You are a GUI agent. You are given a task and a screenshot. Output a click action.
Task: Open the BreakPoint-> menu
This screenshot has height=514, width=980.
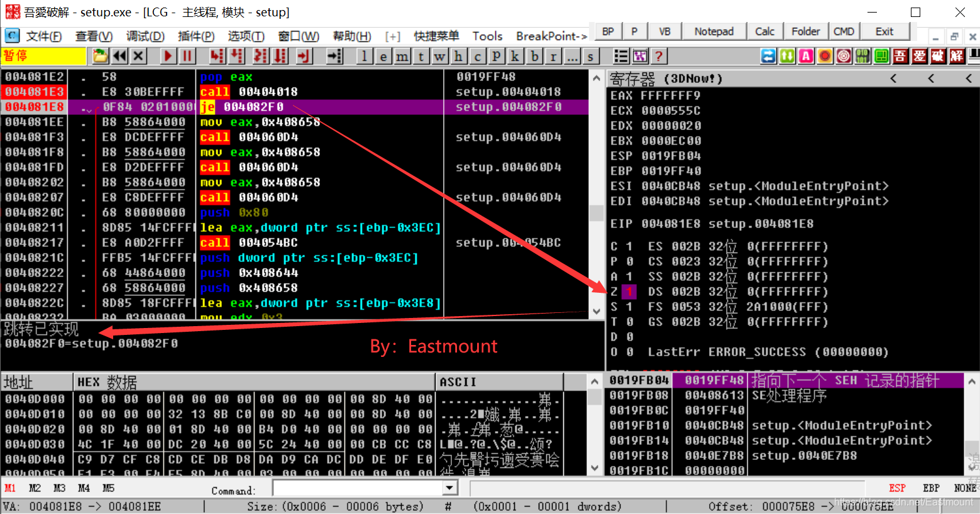(551, 36)
